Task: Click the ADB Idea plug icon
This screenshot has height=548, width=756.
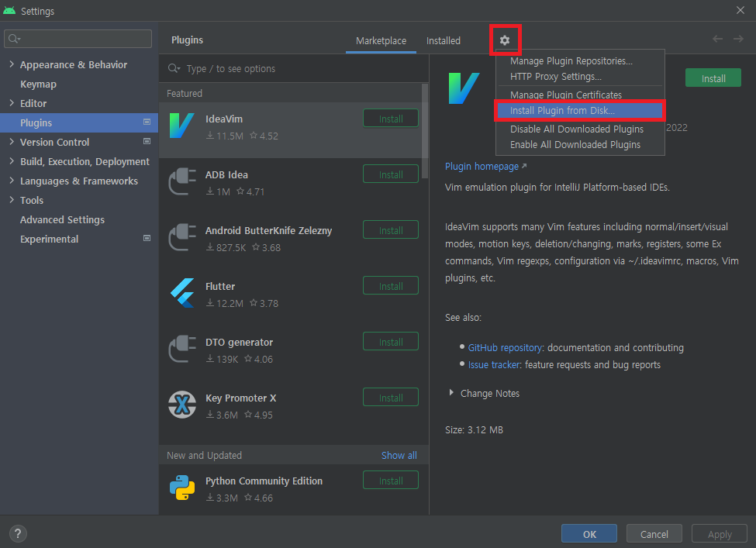Action: coord(181,181)
